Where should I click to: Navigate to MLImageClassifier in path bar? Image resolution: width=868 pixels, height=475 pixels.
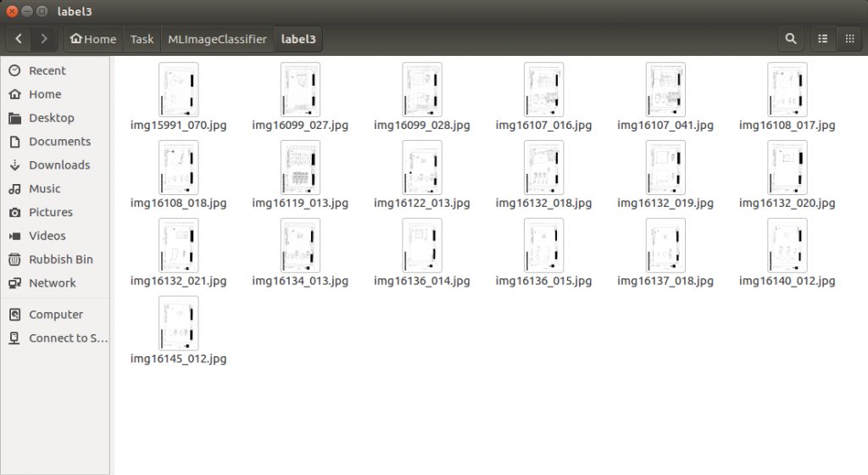point(217,39)
